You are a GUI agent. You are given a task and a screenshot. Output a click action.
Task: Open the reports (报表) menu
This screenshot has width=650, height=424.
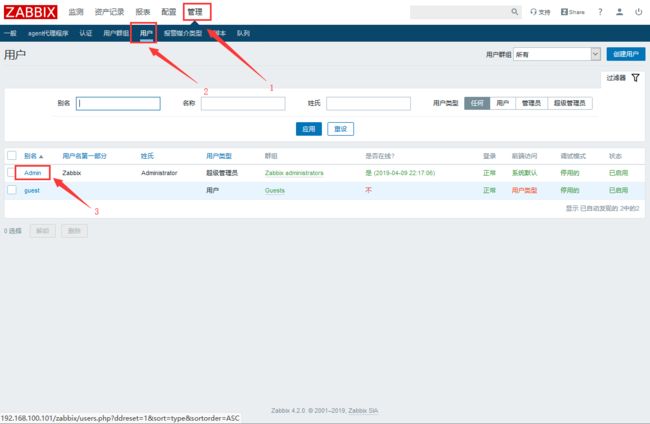[143, 12]
